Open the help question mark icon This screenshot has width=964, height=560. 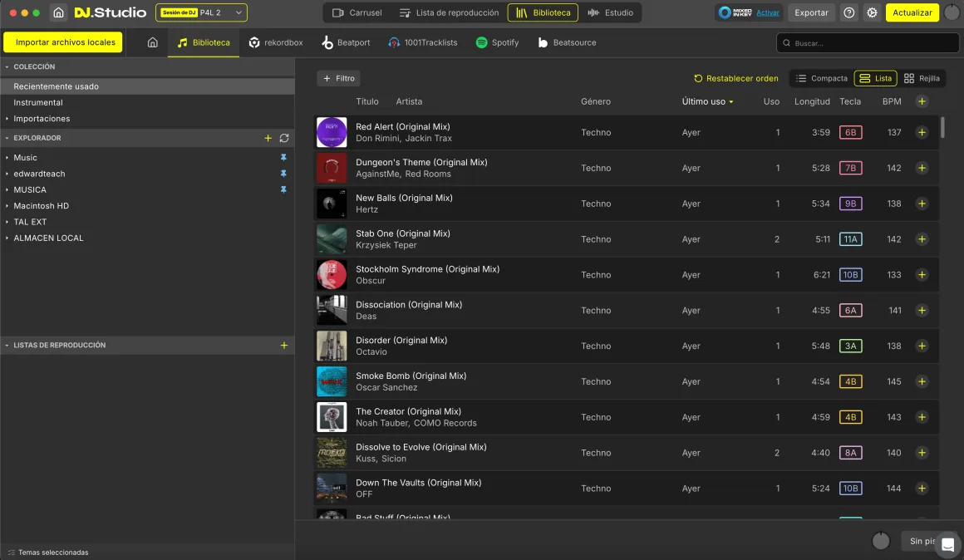point(849,12)
